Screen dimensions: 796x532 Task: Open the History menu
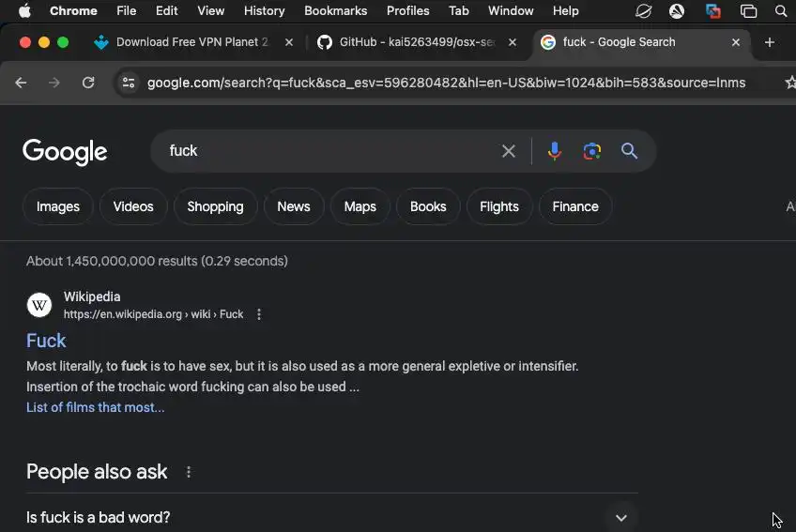264,10
